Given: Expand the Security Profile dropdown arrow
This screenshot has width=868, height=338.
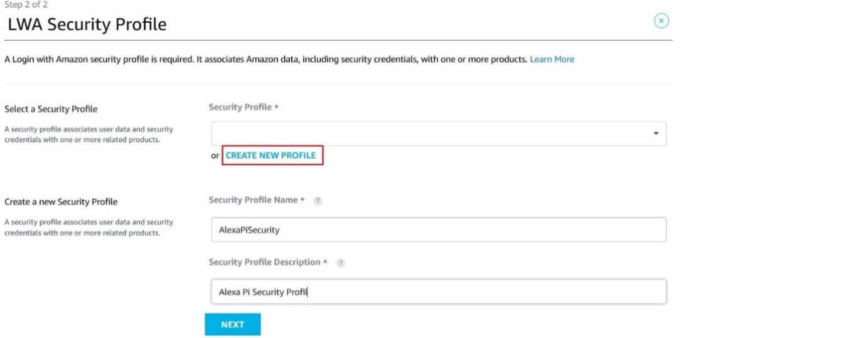Looking at the screenshot, I should pos(656,134).
